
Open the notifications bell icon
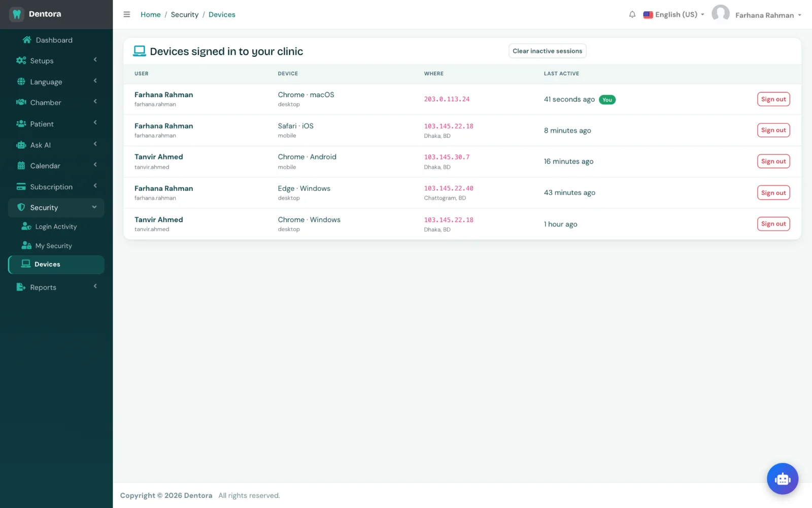click(632, 14)
